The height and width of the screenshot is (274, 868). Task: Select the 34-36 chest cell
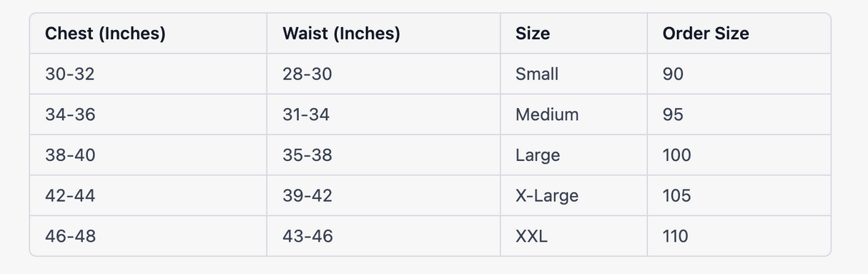[148, 114]
